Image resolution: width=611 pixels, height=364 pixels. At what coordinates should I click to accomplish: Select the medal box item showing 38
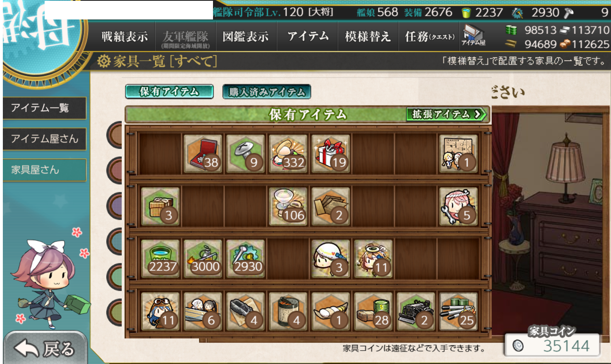pos(203,154)
